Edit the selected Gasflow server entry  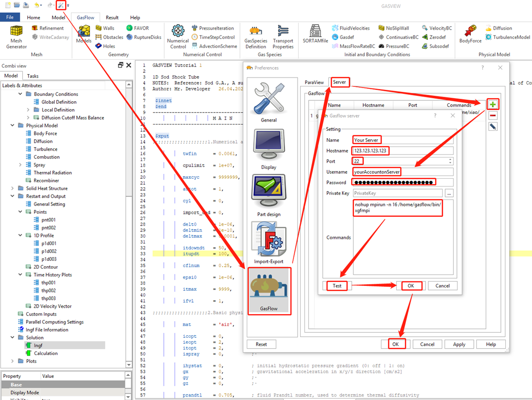pos(493,126)
